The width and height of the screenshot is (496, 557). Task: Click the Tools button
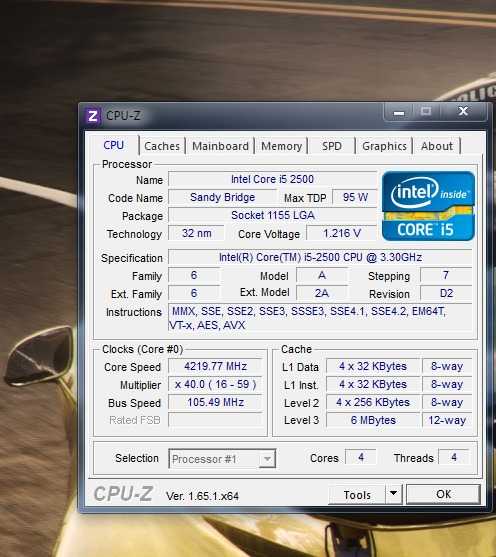coord(357,494)
